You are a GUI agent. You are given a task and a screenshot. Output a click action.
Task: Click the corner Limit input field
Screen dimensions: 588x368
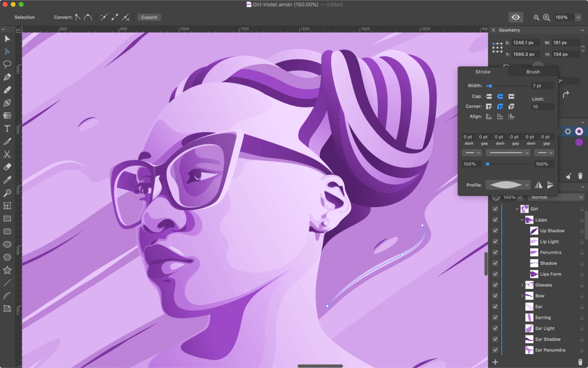[x=543, y=107]
